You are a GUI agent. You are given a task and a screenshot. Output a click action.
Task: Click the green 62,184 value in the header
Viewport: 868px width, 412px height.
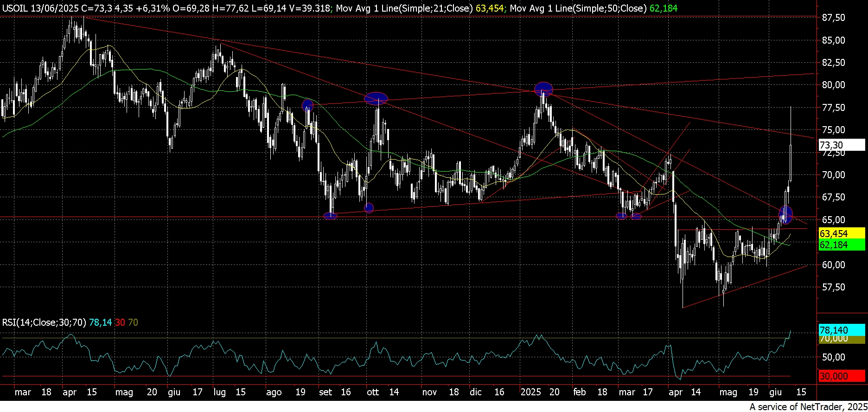(664, 8)
